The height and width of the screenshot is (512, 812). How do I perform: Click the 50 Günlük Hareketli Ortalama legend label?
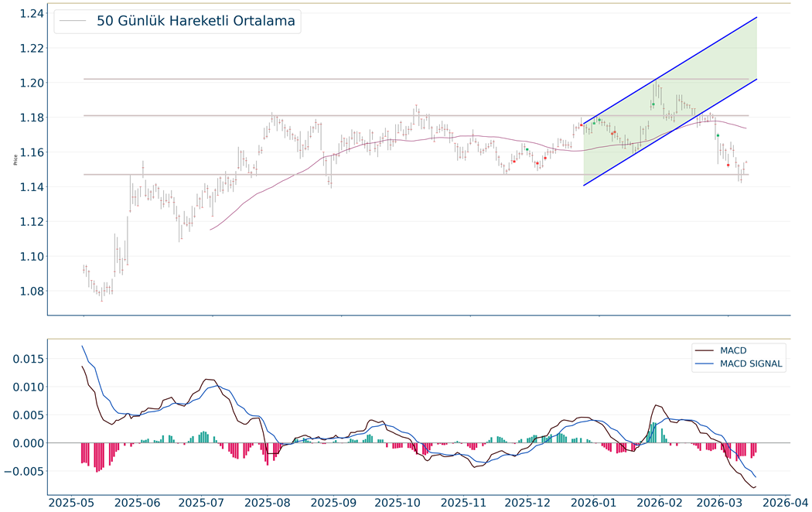click(195, 21)
